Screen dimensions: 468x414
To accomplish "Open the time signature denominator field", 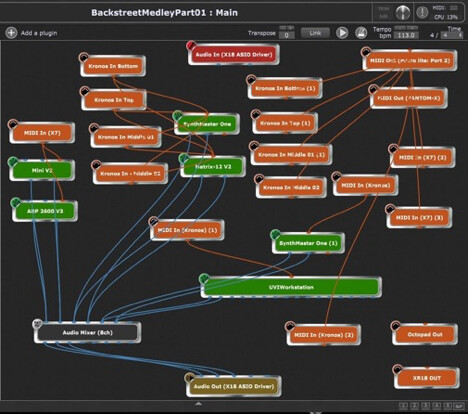I will (x=452, y=35).
